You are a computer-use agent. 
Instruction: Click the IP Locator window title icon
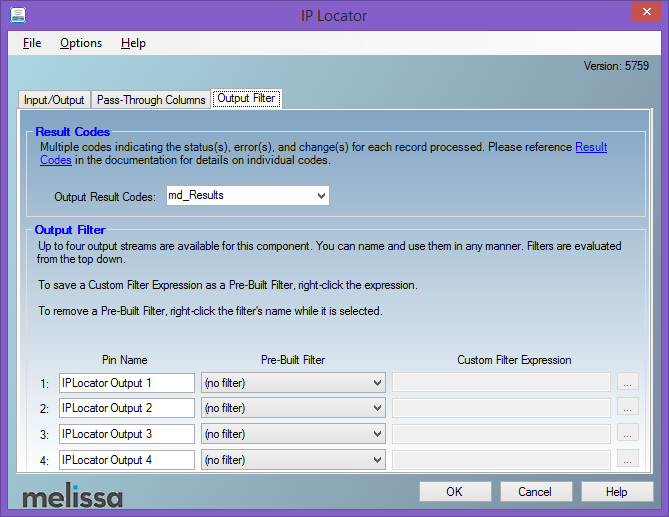coord(16,15)
